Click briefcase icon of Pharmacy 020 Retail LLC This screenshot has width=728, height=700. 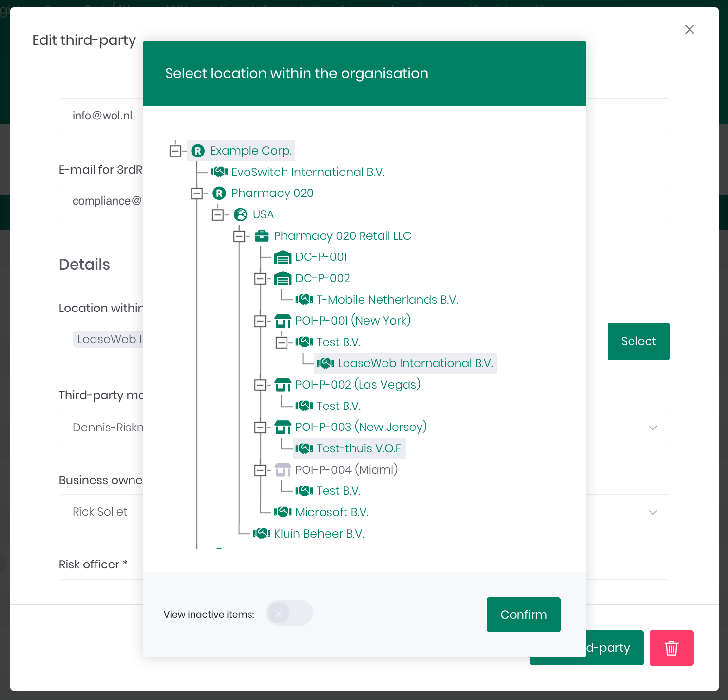pos(262,236)
